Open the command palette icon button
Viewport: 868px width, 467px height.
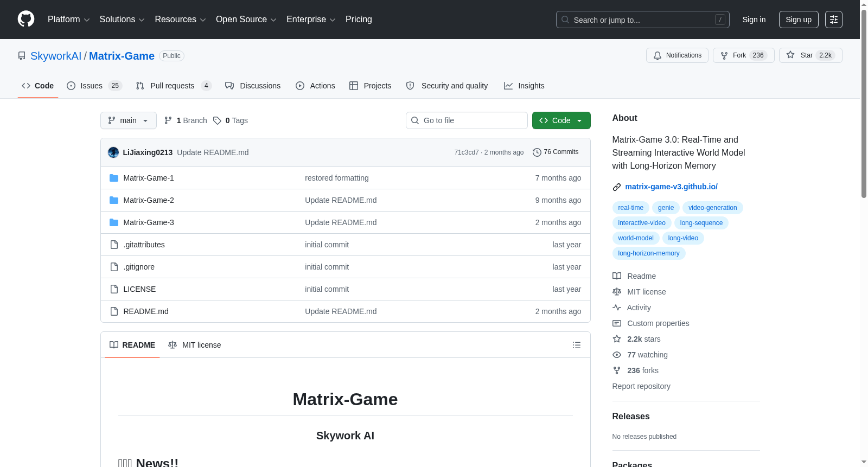point(834,20)
